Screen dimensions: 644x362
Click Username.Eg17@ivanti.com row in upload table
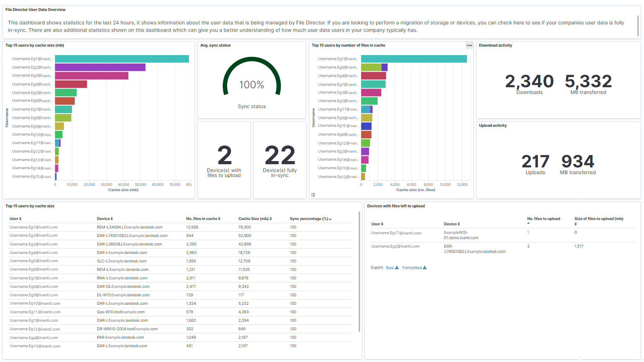[396, 233]
